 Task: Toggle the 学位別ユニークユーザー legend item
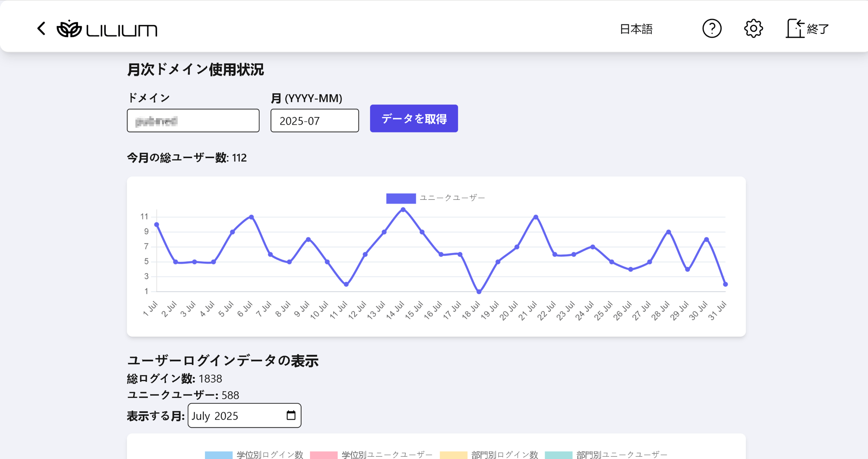coord(371,454)
